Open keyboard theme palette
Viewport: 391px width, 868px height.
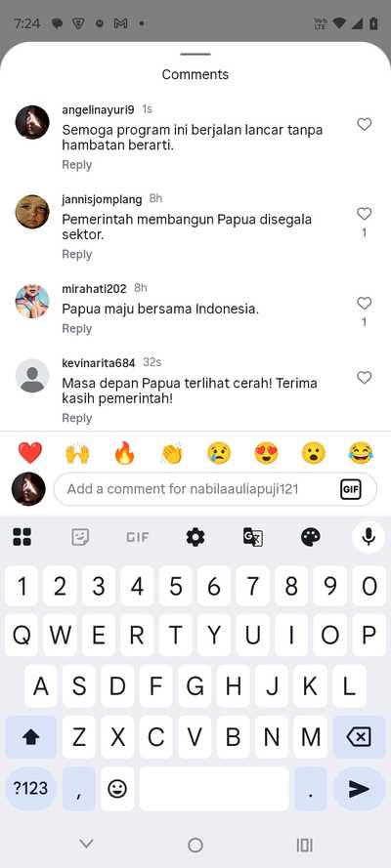click(311, 537)
